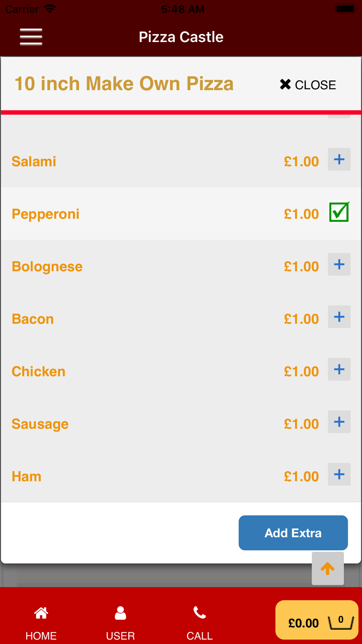Add Salami topping with plus icon
The image size is (362, 644).
[339, 159]
